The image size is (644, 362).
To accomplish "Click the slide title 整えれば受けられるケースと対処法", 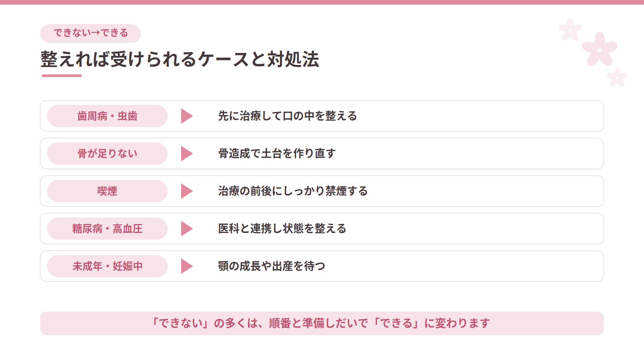I will point(180,59).
